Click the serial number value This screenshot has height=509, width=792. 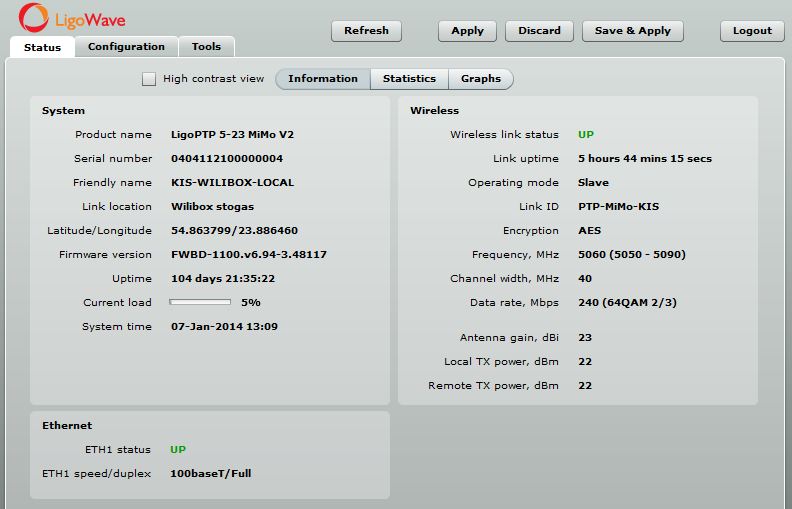[227, 159]
